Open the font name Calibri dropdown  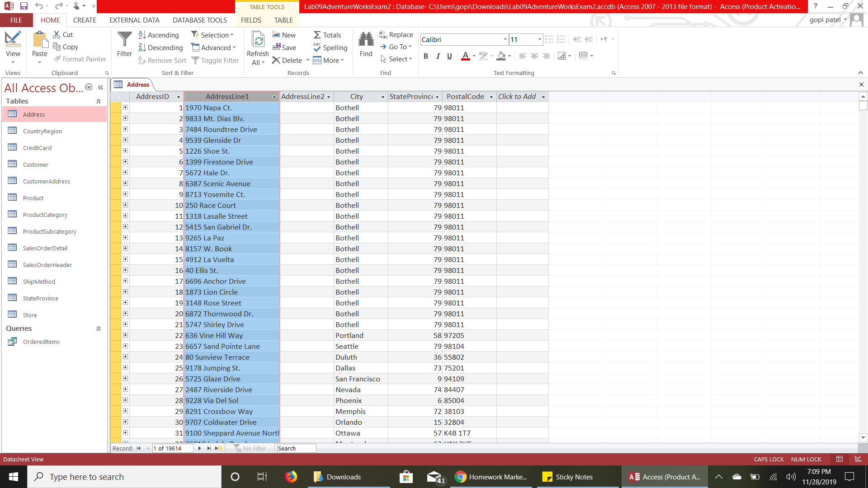[505, 39]
